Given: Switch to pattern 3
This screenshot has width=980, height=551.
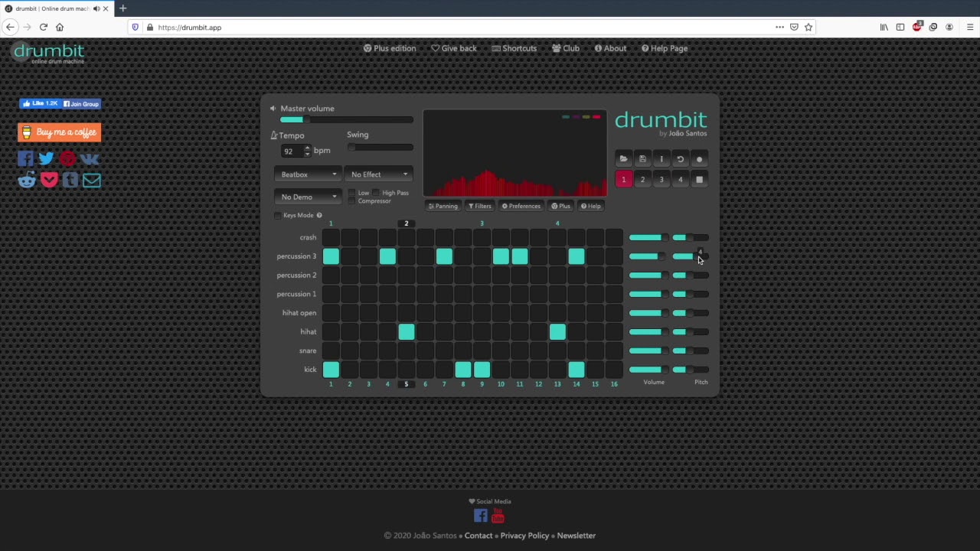Looking at the screenshot, I should click(x=661, y=180).
